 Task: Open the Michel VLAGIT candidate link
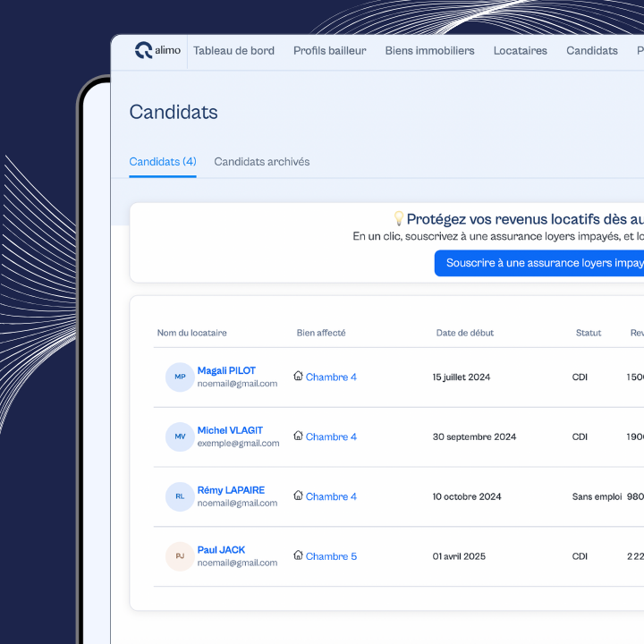230,430
